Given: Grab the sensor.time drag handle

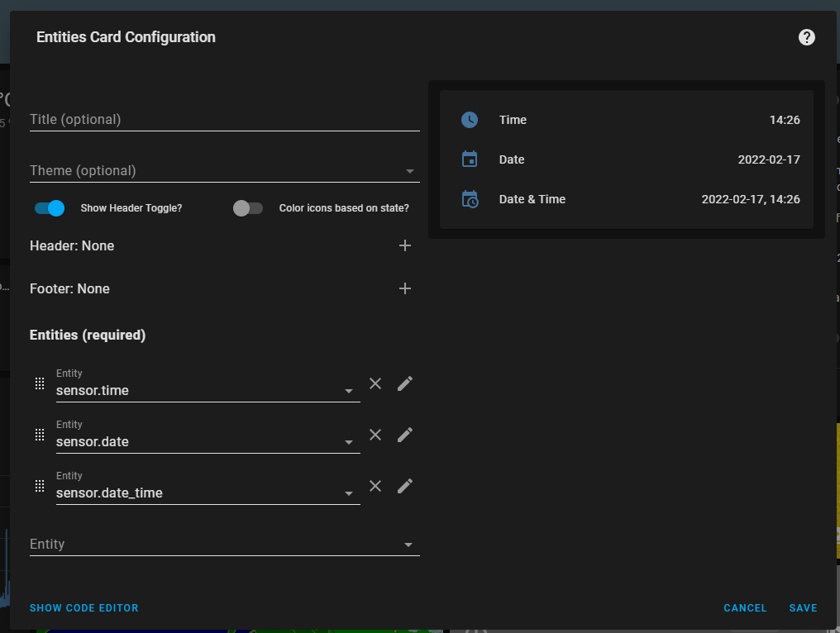Looking at the screenshot, I should [39, 383].
